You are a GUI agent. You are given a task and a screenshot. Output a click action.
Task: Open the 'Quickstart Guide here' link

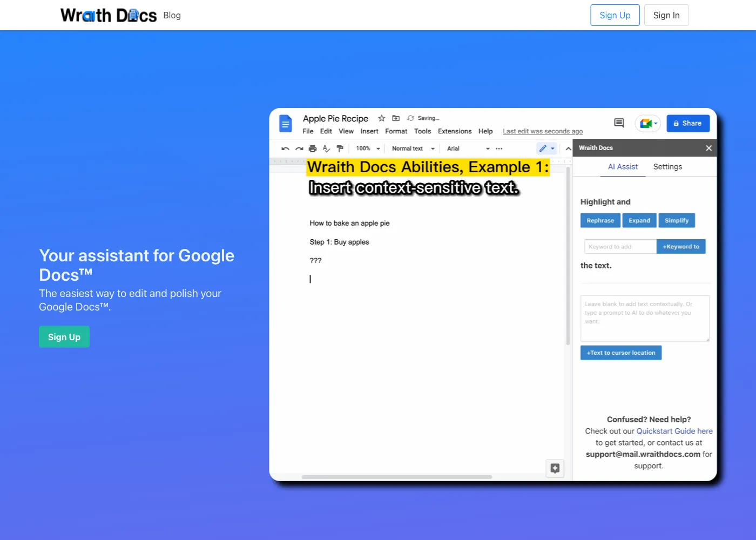pos(674,431)
